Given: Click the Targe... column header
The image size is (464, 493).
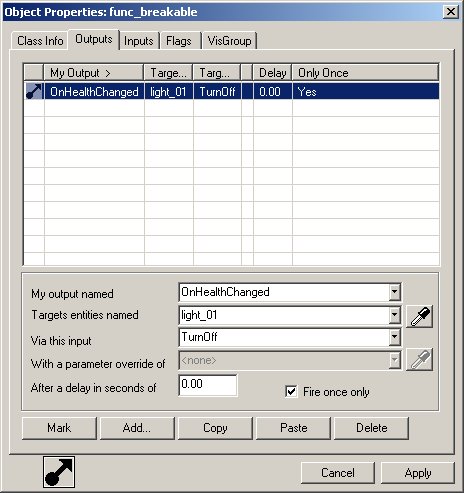Looking at the screenshot, I should pos(168,72).
